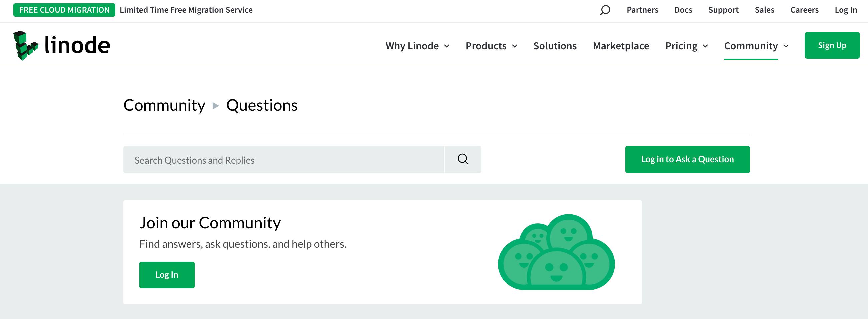Image resolution: width=868 pixels, height=319 pixels.
Task: Click the breadcrumb arrow between Community and Questions
Action: click(x=216, y=105)
